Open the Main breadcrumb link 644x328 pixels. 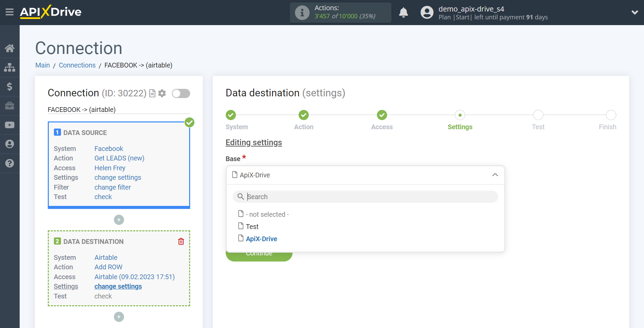coord(43,65)
